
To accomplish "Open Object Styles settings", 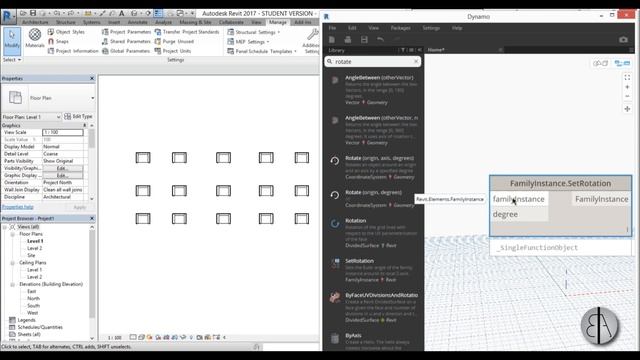I will pos(66,32).
